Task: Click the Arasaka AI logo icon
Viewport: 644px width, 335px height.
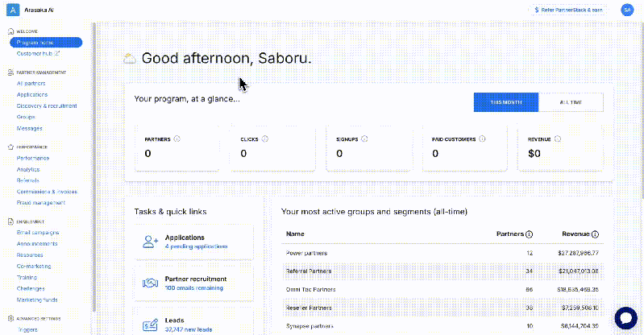Action: pyautogui.click(x=10, y=10)
